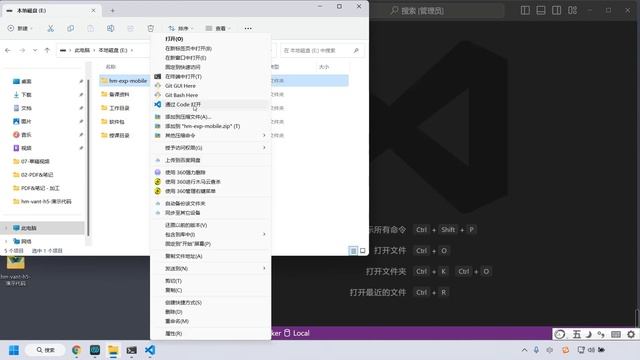This screenshot has width=640, height=360.
Task: Expand the 其他压缩命令 submenu
Action: pos(210,136)
